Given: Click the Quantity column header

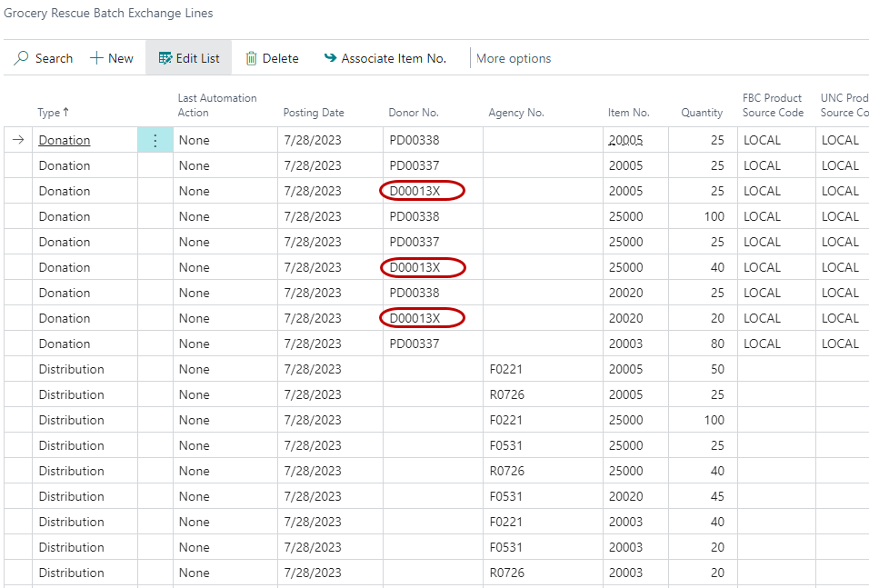Looking at the screenshot, I should pyautogui.click(x=702, y=113).
